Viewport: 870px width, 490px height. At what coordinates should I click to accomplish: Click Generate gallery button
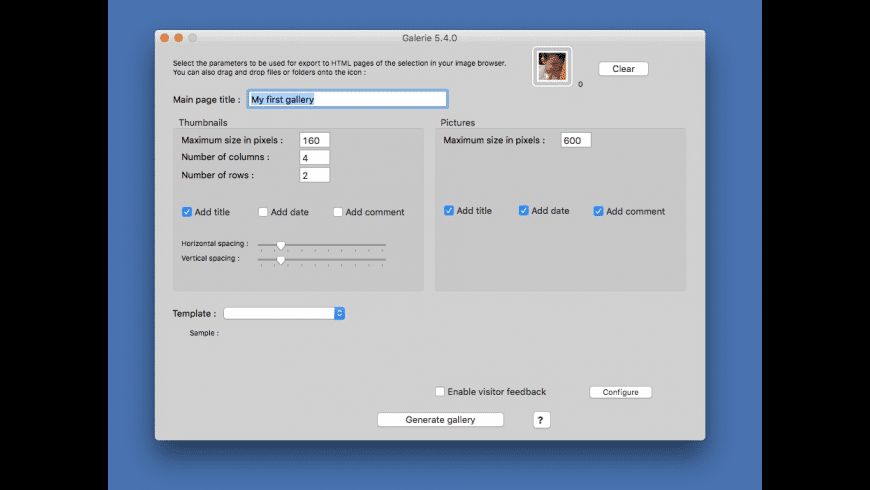click(440, 420)
